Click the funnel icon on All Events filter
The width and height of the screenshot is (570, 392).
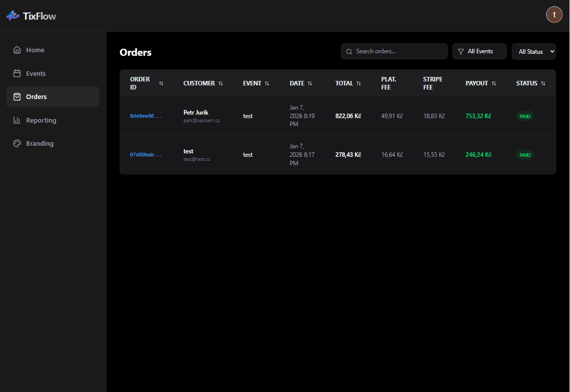pos(461,51)
